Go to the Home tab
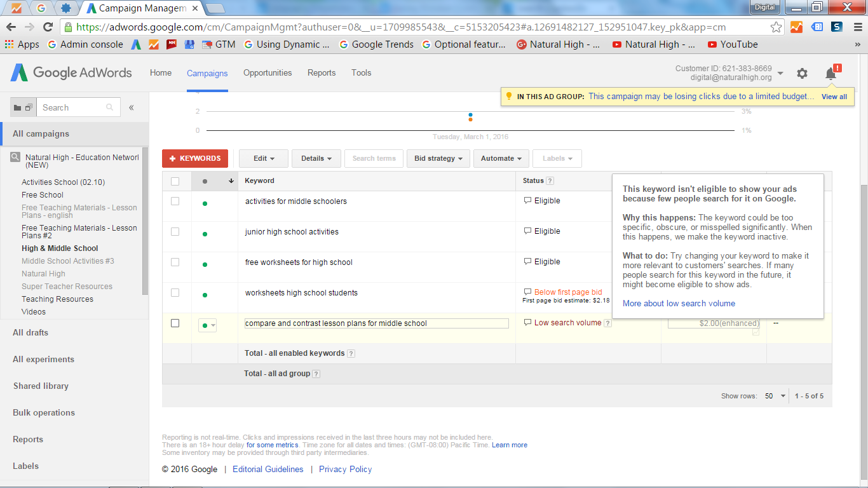The image size is (868, 488). (x=161, y=72)
